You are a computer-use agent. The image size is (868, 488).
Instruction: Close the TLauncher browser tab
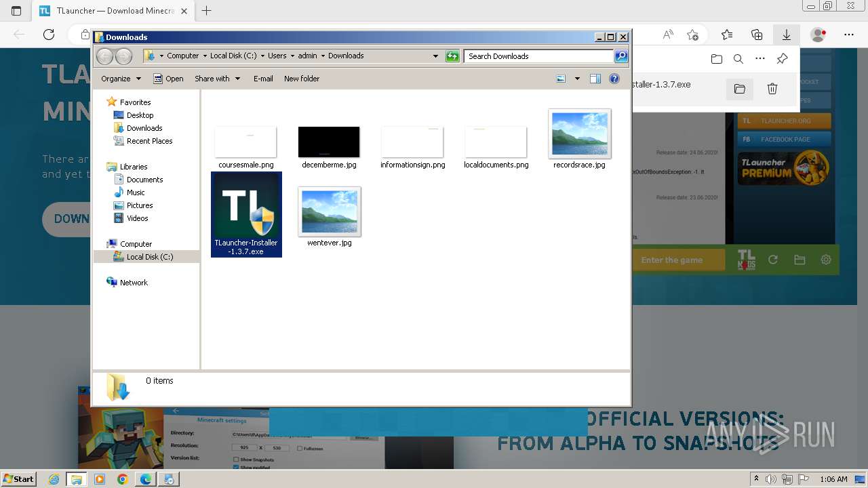[184, 11]
